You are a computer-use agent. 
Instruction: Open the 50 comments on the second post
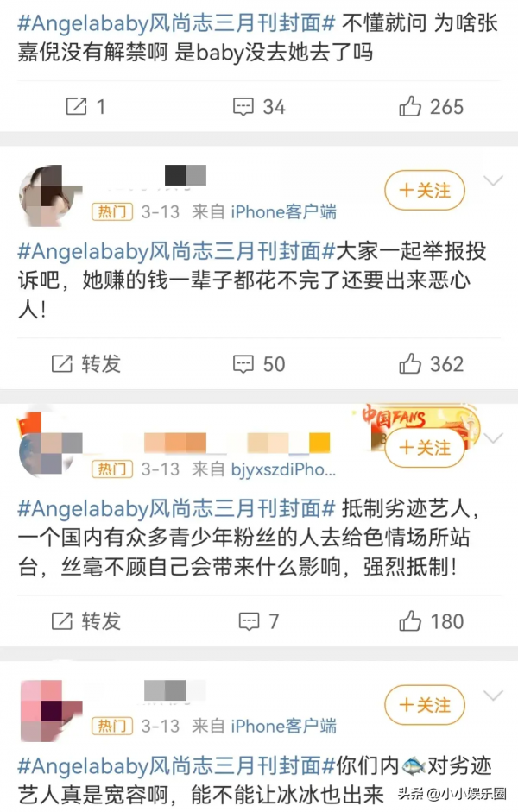258,364
